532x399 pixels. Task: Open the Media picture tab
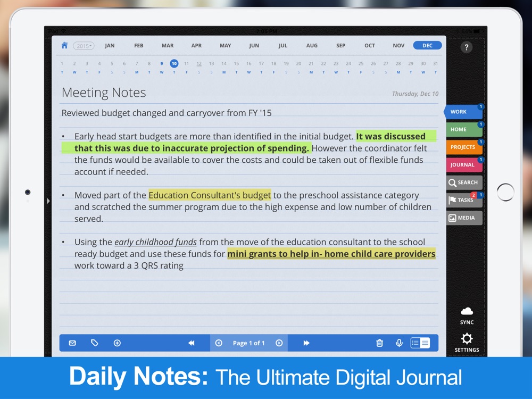[464, 218]
